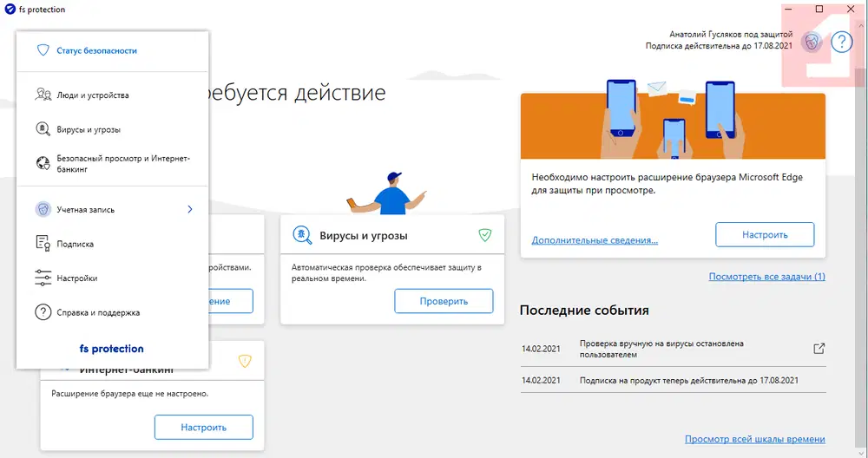Click the help question icon in top right
Screen dimensions: 868x458
[841, 42]
